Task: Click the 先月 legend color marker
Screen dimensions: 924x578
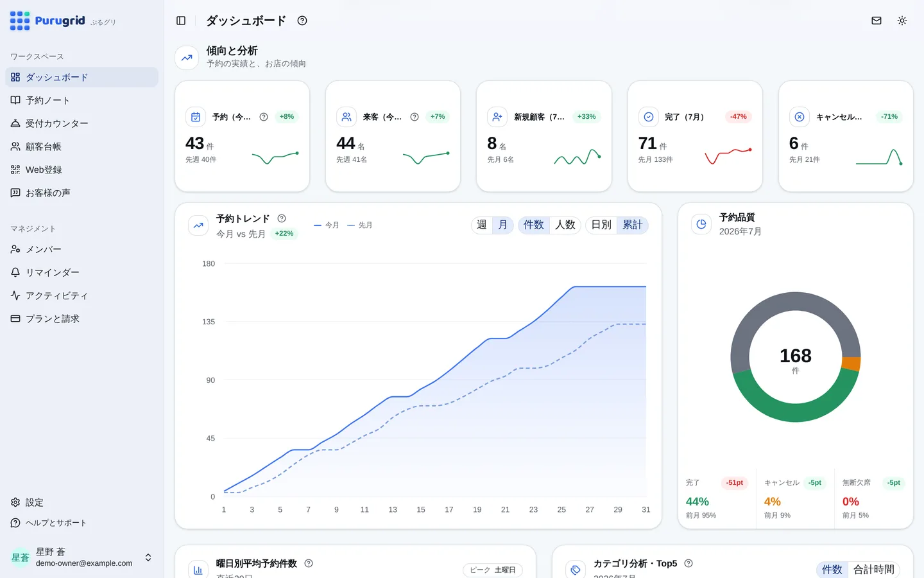Action: click(351, 225)
